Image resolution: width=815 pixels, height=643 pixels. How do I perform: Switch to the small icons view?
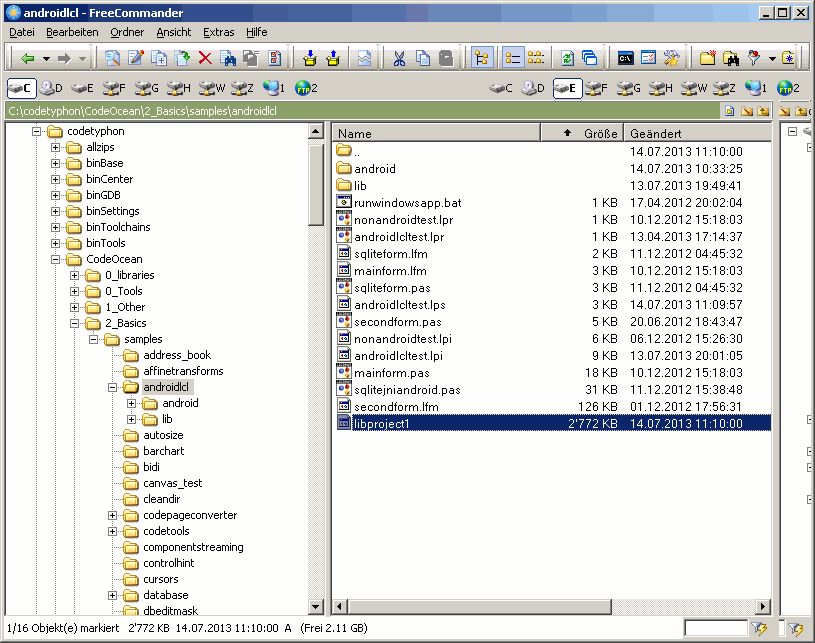click(535, 58)
